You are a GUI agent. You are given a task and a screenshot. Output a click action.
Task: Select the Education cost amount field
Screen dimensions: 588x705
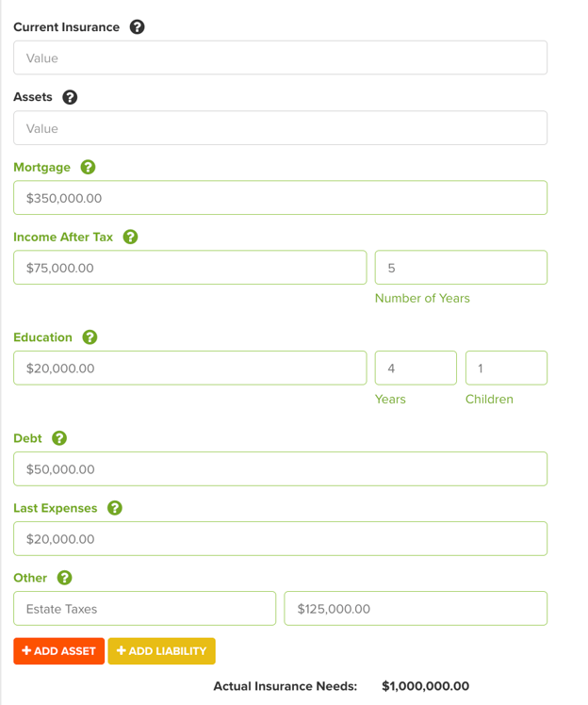(190, 369)
